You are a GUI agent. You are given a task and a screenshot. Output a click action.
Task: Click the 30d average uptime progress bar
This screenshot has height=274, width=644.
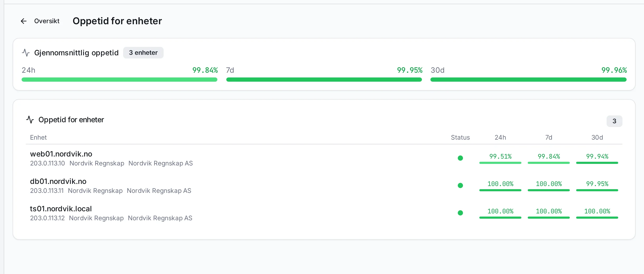tap(529, 80)
